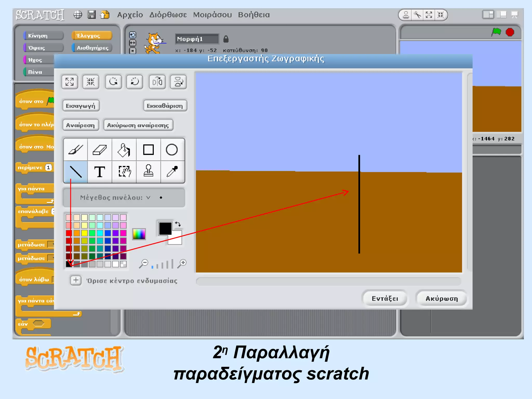Viewport: 532px width, 399px height.
Task: Click the white background color box
Action: coord(177,240)
